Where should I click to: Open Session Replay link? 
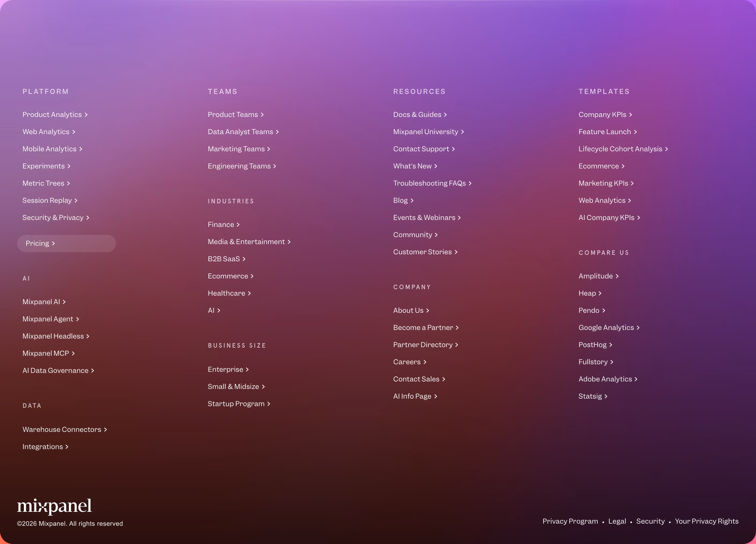pyautogui.click(x=50, y=200)
